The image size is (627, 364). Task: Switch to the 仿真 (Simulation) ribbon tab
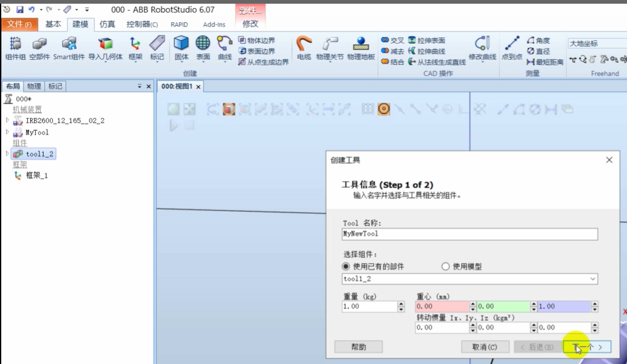107,25
